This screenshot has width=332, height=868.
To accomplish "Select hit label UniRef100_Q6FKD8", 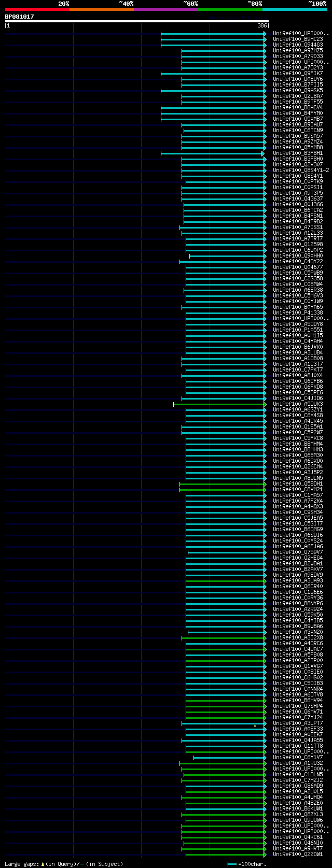I will coord(298,387).
